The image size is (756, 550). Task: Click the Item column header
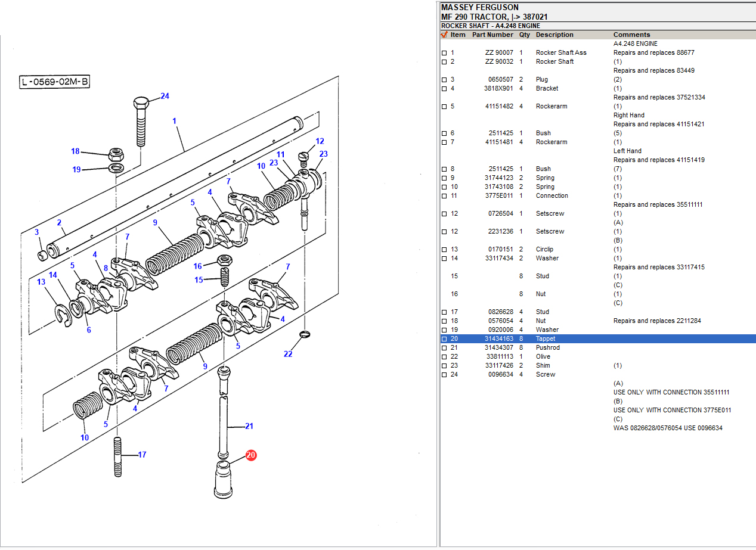458,35
